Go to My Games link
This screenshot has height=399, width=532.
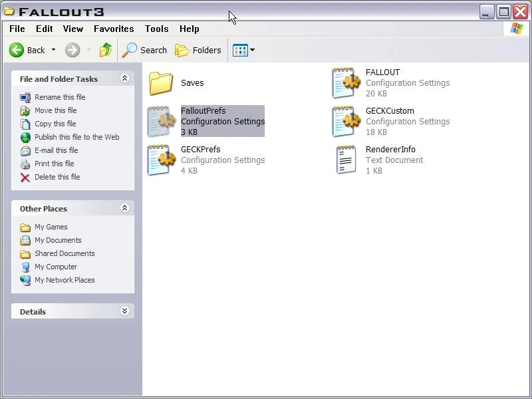pyautogui.click(x=51, y=227)
